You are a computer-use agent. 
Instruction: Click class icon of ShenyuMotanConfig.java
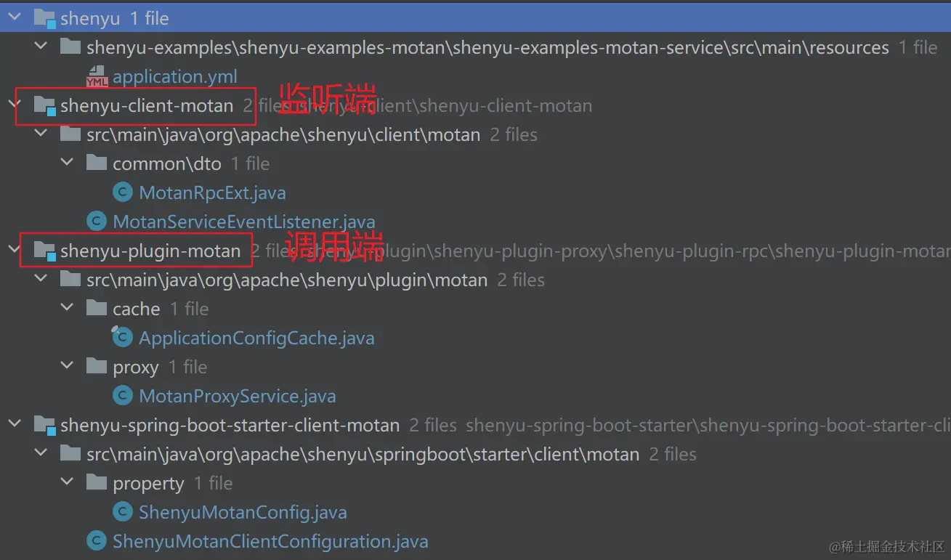click(123, 512)
